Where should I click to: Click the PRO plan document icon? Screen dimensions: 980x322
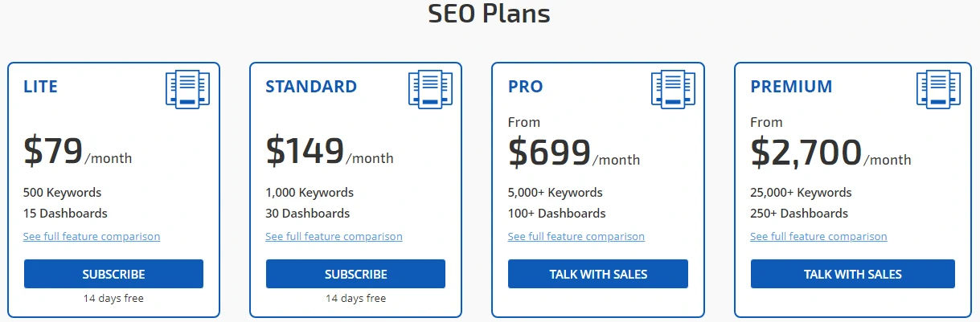click(673, 89)
